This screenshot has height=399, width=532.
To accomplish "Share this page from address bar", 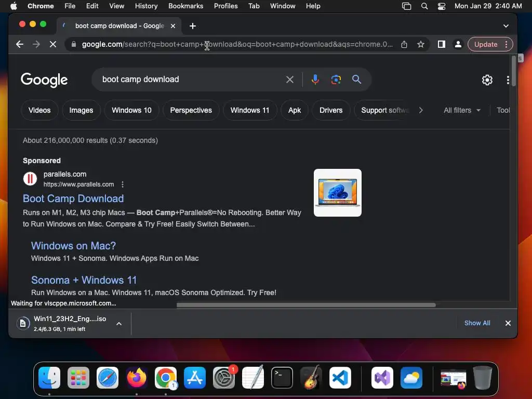I will 404,44.
